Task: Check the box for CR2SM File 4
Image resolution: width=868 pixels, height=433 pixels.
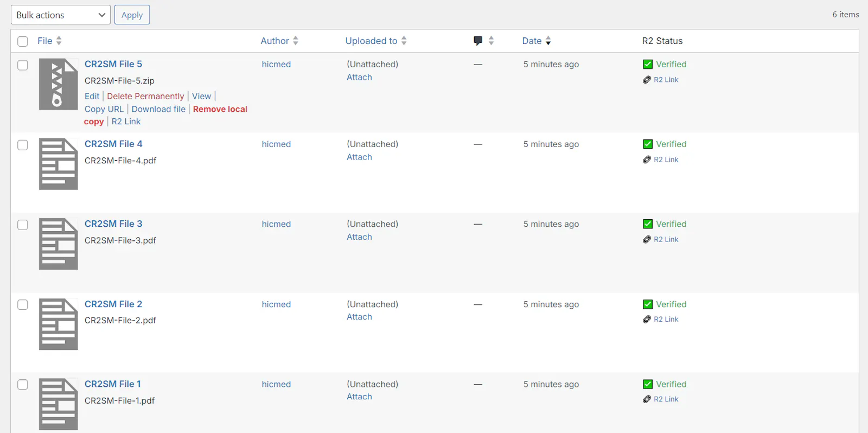Action: pos(23,145)
